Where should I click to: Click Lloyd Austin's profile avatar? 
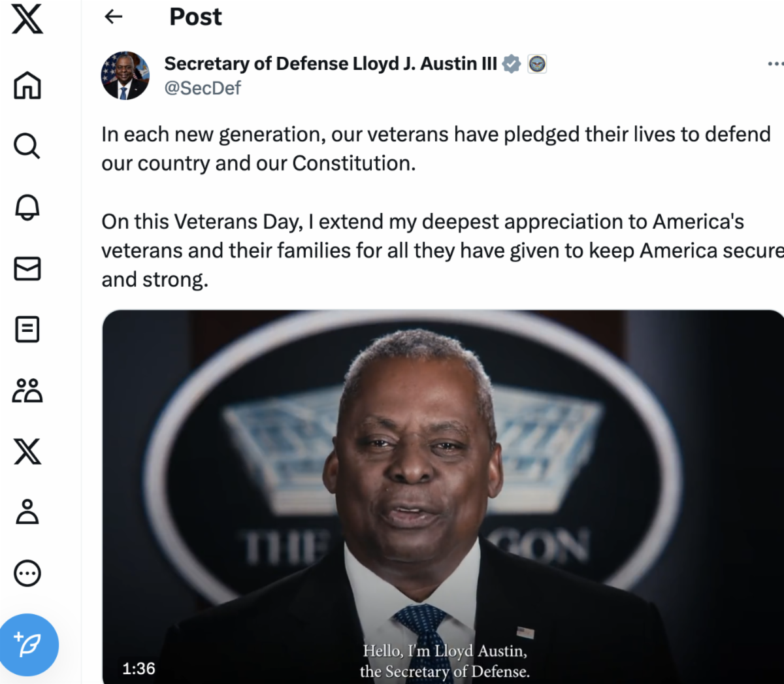125,76
